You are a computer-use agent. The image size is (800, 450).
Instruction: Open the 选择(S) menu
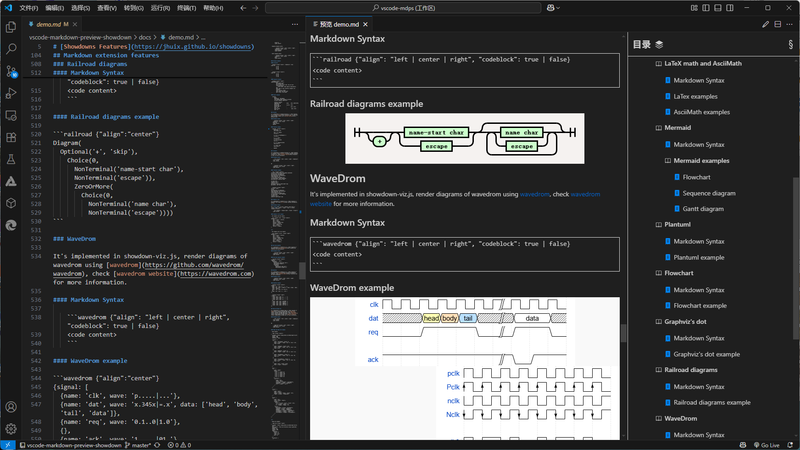(80, 8)
